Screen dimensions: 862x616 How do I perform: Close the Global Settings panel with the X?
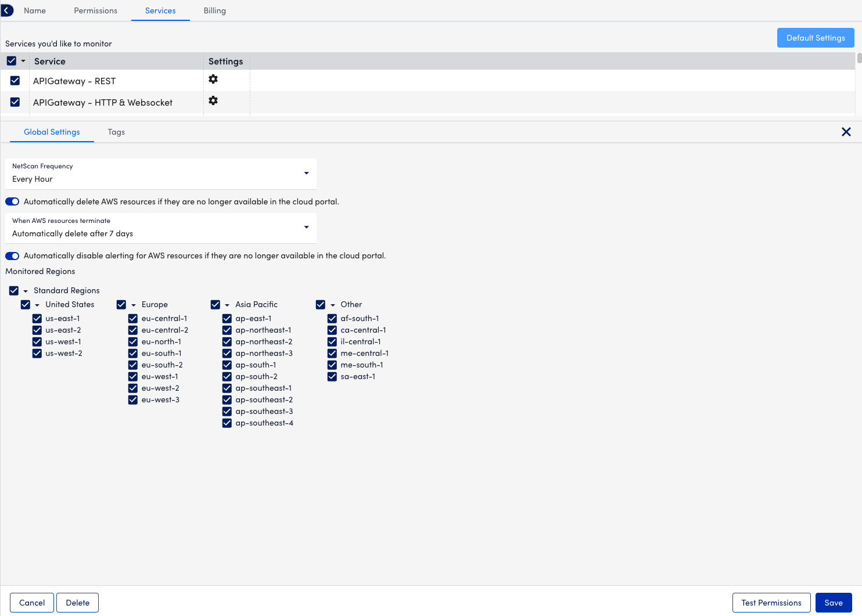coord(846,132)
